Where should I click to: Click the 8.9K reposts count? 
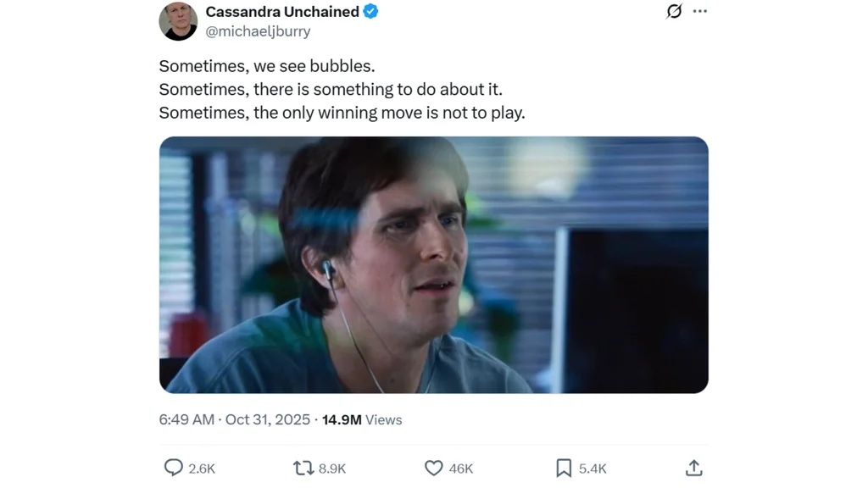(332, 469)
